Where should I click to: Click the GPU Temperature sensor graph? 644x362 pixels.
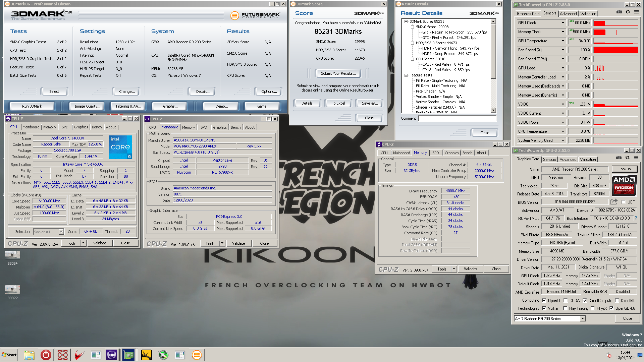tap(615, 41)
